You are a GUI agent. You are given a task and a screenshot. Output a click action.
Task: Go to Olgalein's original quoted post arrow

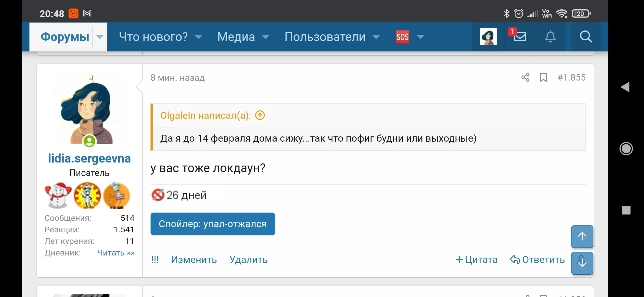tap(260, 115)
